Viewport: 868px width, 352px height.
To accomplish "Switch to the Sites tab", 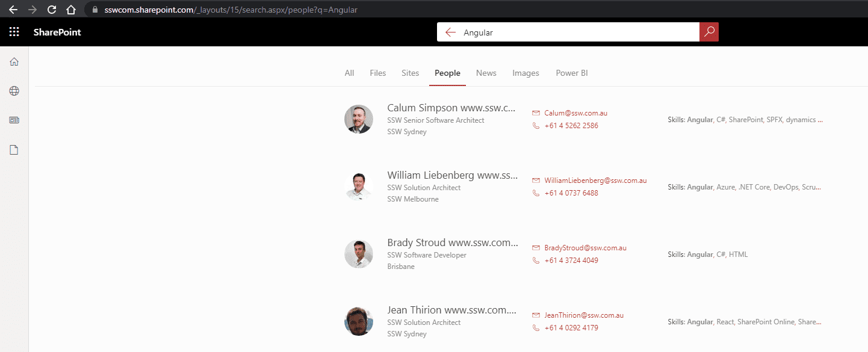I will pyautogui.click(x=410, y=73).
